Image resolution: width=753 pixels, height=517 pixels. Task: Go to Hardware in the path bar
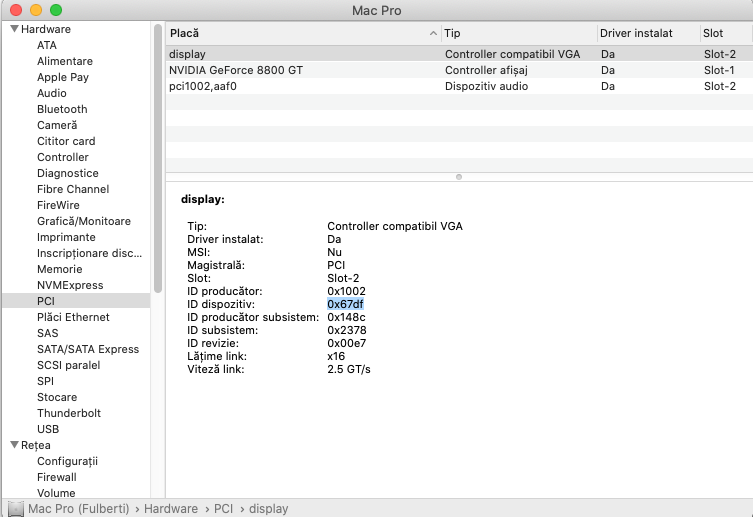tap(171, 509)
